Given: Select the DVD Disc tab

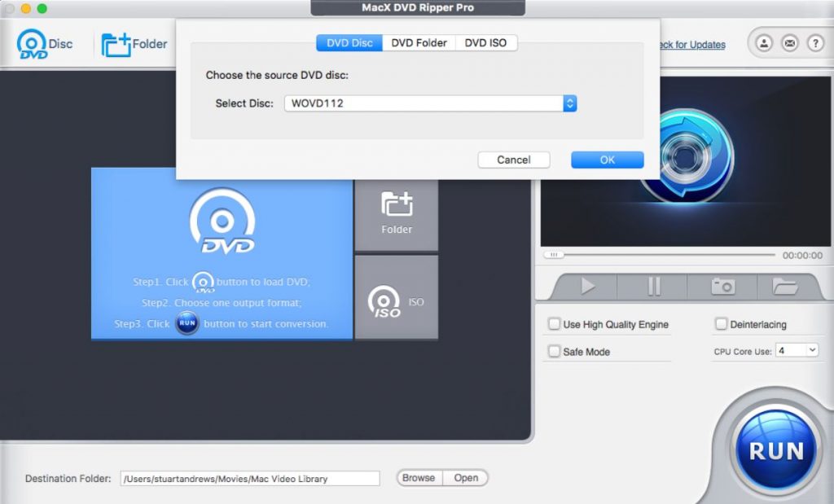Looking at the screenshot, I should (x=349, y=43).
